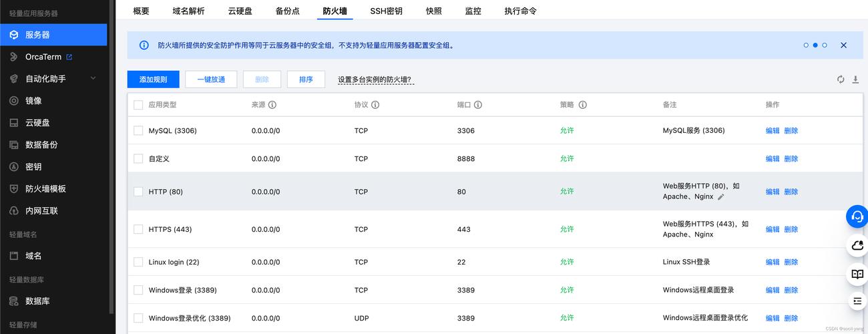Viewport: 868px width, 334px height.
Task: Click 编辑 for the MySQL (3306) rule
Action: point(773,130)
